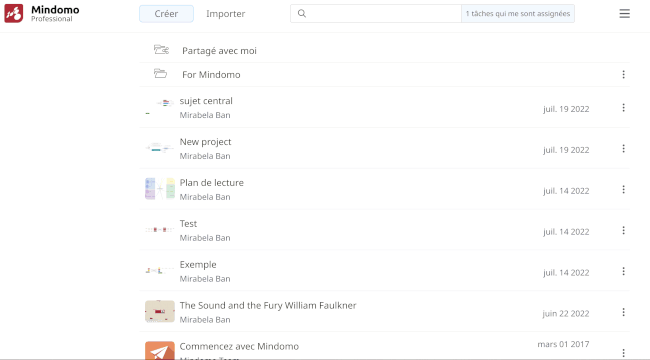Select the Partagé avec moi label
The width and height of the screenshot is (650, 360).
pyautogui.click(x=219, y=51)
